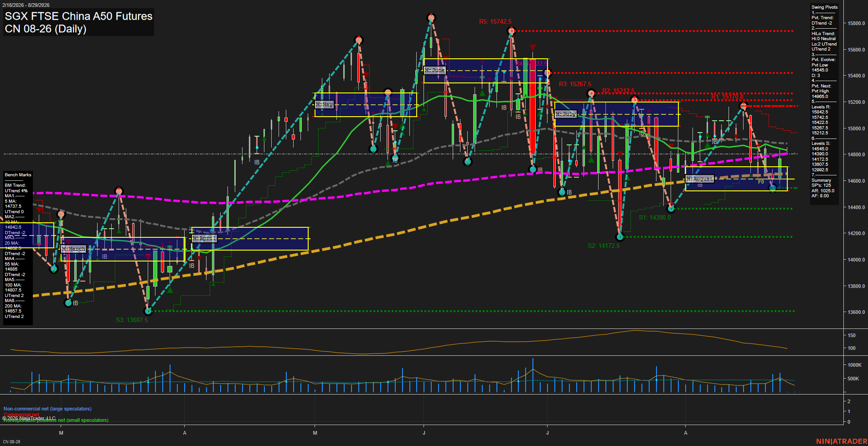This screenshot has height=446, width=868.
Task: Select the 'Pvt. Next:' line
Action: (x=821, y=86)
